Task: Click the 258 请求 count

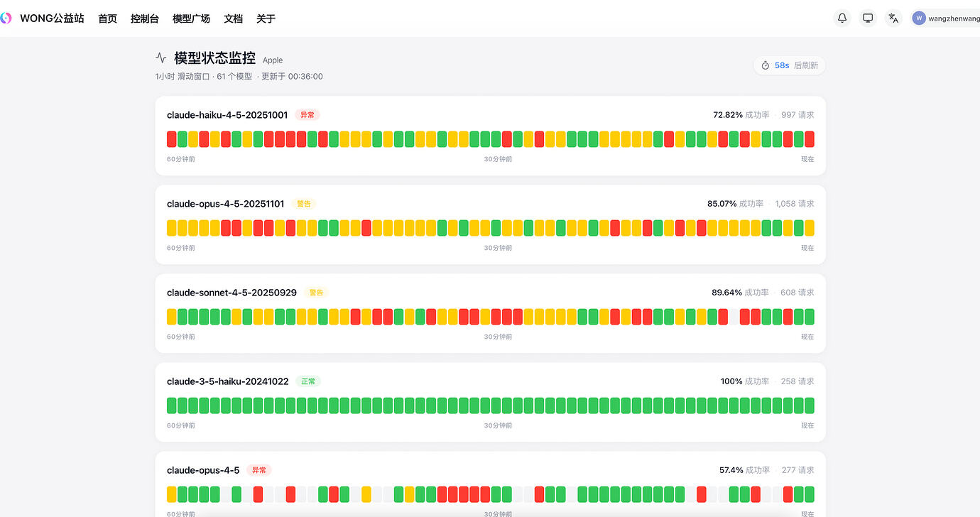Action: (x=797, y=381)
